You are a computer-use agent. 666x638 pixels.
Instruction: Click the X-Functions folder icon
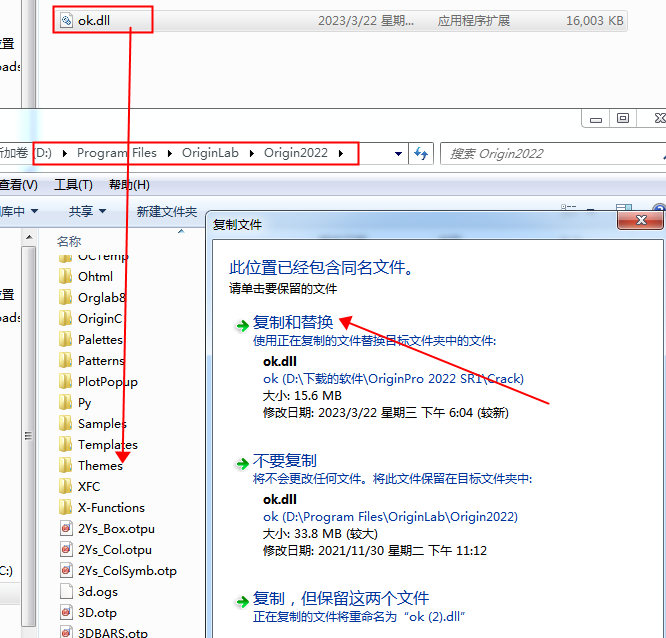pos(65,507)
